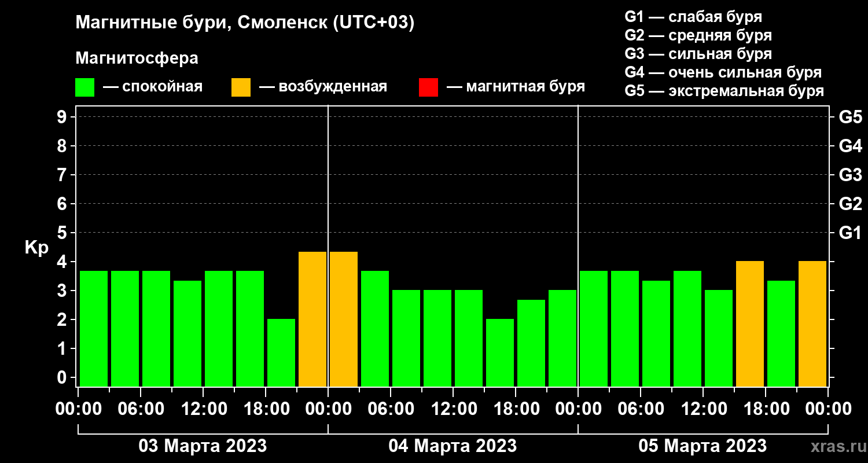Click the last orange bar of March 5

click(x=812, y=324)
